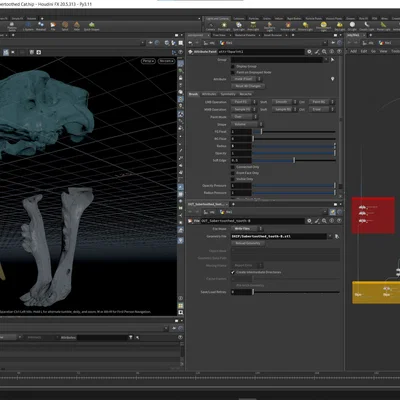Open the Tree View pane tab
400x400 pixels.
pos(219,35)
